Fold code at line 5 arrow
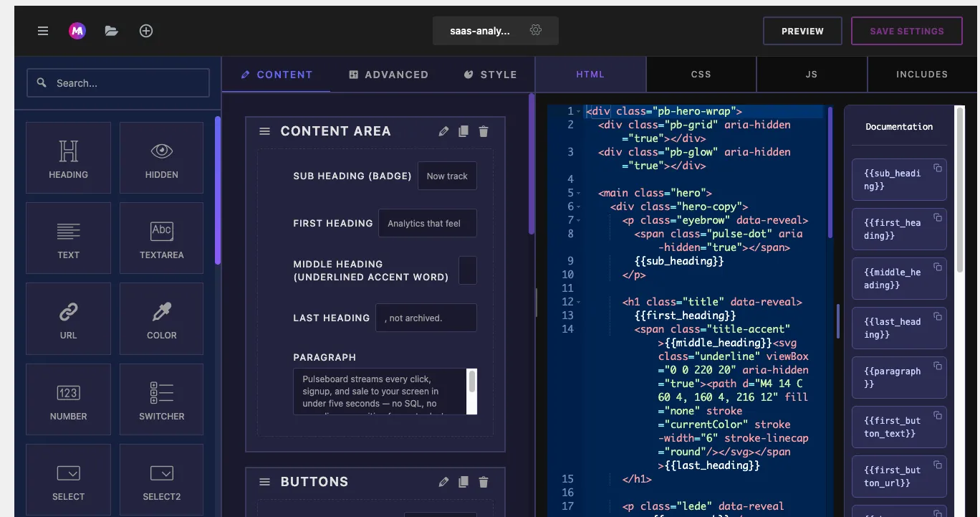Screen dimensions: 980x517 click(579, 194)
